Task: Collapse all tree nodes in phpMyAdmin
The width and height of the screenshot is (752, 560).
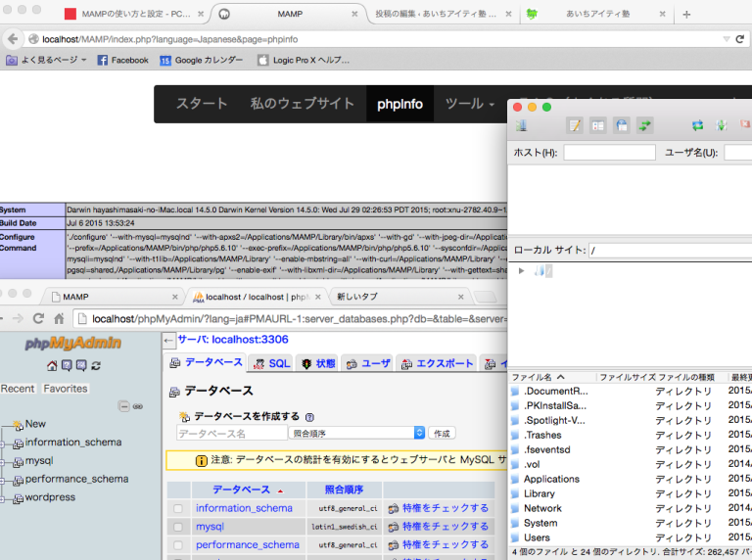Action: click(123, 406)
